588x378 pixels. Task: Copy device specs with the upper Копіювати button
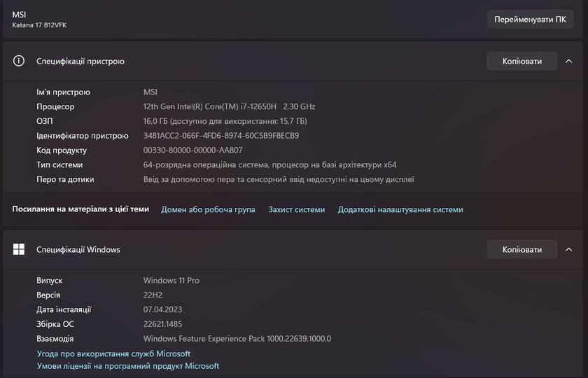(521, 61)
